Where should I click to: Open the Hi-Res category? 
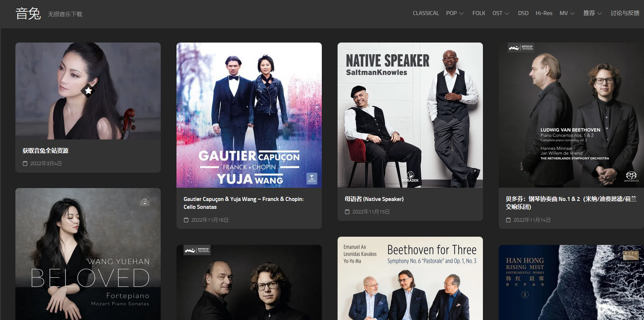544,13
